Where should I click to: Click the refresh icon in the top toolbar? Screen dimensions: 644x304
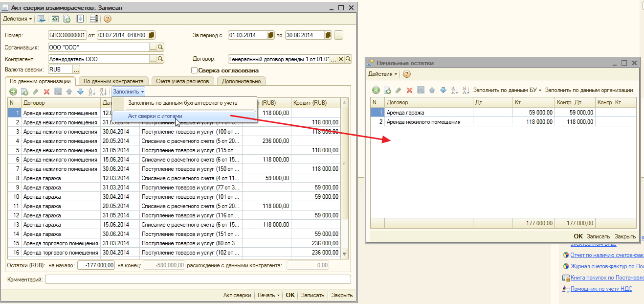pyautogui.click(x=55, y=19)
